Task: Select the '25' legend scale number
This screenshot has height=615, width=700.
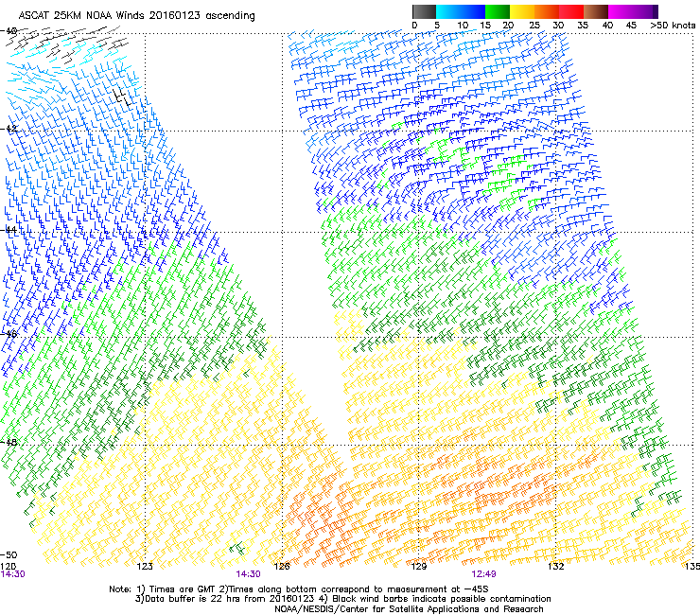Action: point(534,26)
